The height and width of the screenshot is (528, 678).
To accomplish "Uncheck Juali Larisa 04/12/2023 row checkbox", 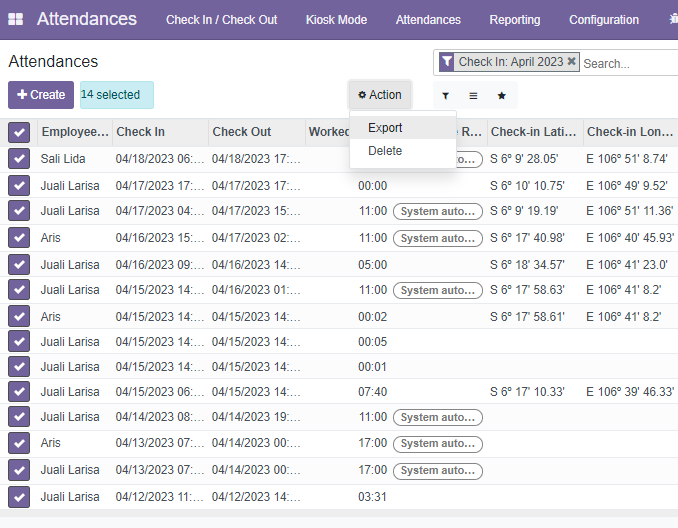I will coord(19,497).
